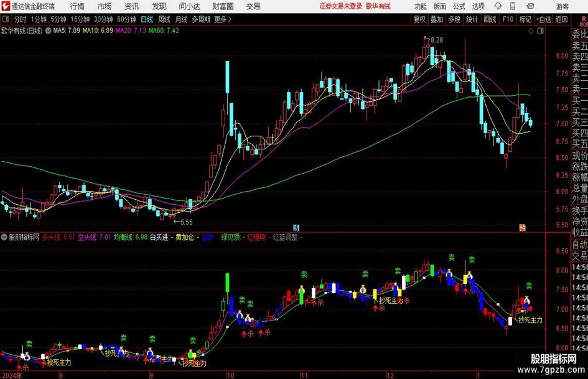Open the 财富圈 menu
Screen dimensions: 588x379
point(223,6)
